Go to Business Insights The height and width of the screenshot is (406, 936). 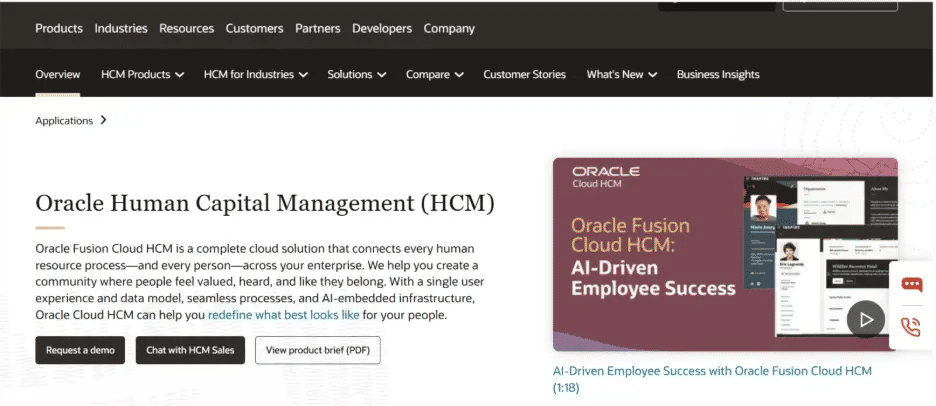coord(718,74)
